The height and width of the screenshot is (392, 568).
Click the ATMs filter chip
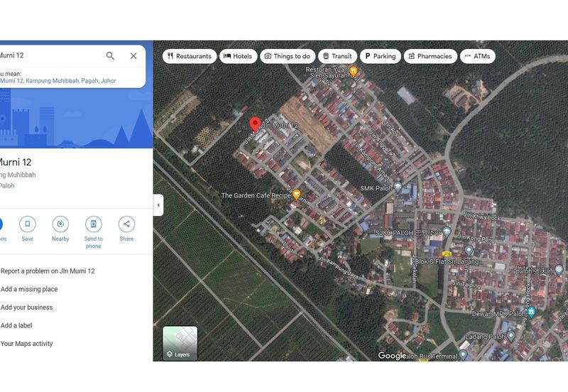point(477,56)
